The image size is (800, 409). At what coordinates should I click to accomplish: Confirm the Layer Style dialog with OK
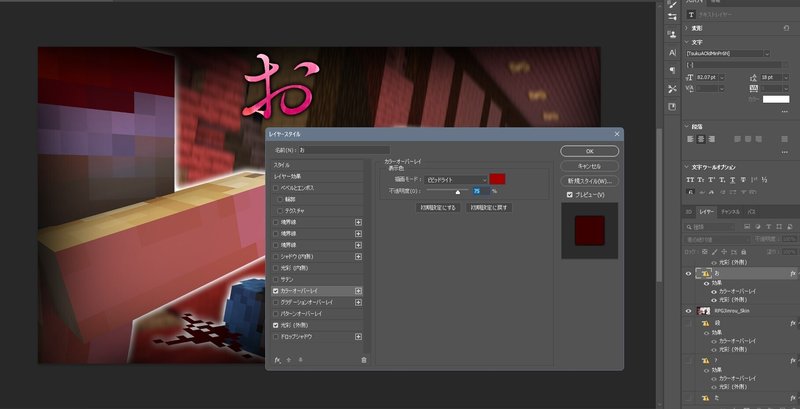[x=589, y=151]
